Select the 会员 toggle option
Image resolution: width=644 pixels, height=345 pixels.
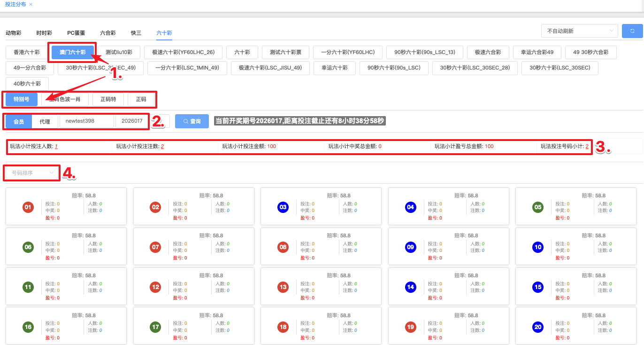coord(19,121)
